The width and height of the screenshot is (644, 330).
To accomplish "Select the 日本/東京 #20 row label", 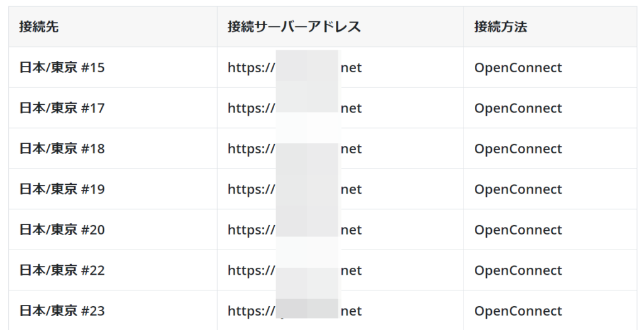I will coord(62,229).
